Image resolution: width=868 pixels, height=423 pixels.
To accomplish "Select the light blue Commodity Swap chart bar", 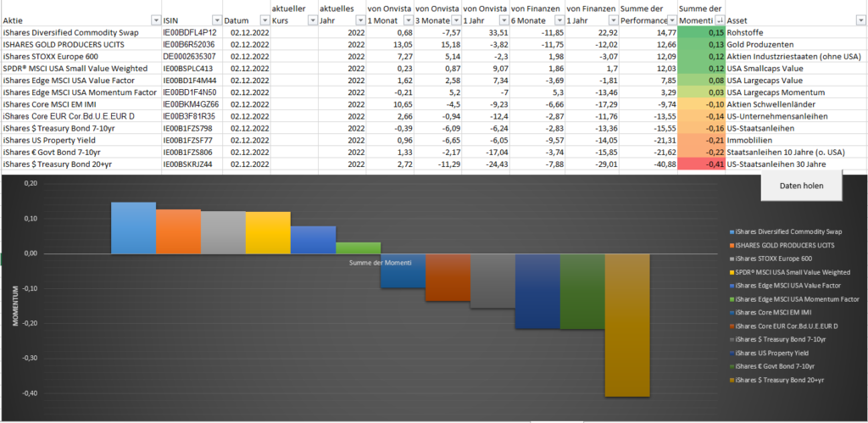I will tap(133, 227).
